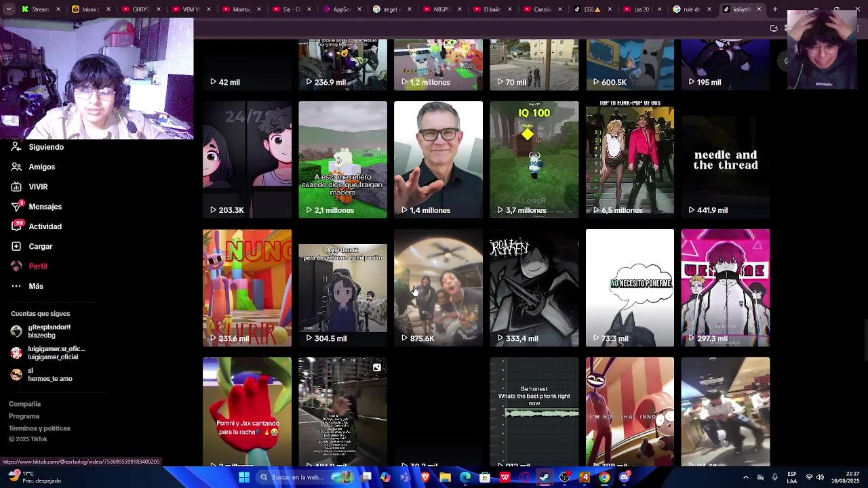Open the video with 600.5K views

point(630,64)
